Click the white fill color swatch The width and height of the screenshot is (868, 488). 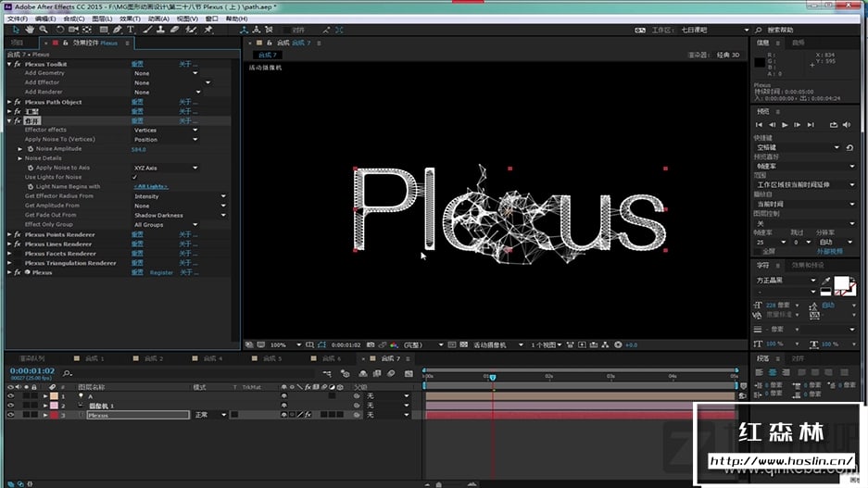pos(841,282)
